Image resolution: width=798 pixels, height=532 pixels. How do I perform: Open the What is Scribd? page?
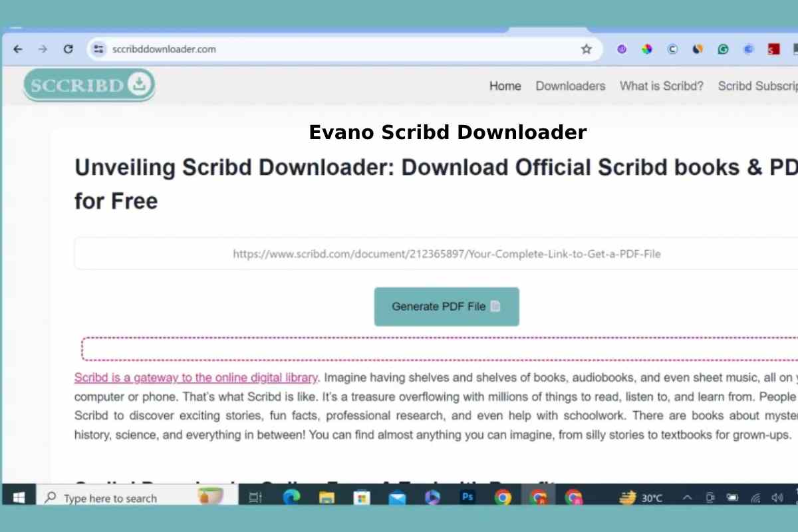point(662,86)
